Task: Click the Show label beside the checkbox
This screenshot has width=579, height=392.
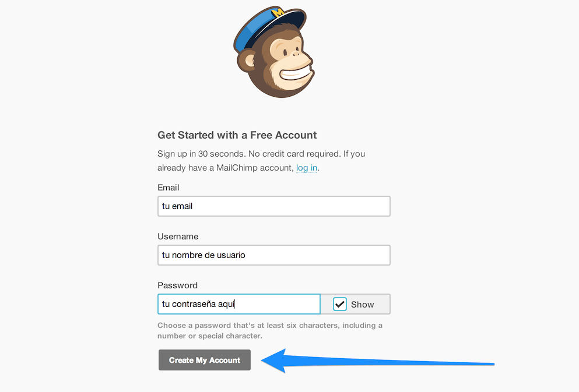Action: (x=362, y=303)
